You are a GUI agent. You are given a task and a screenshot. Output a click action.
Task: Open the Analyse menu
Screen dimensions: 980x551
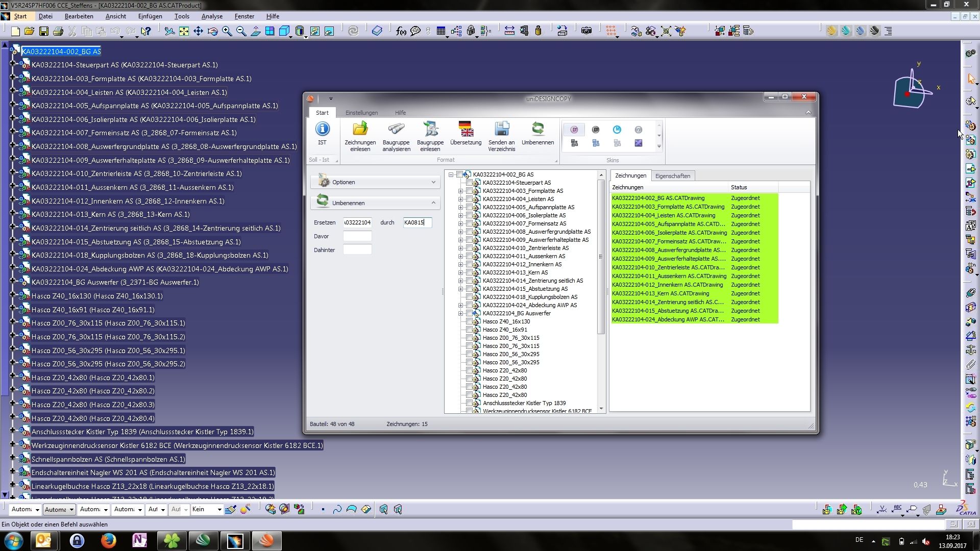[x=212, y=16]
